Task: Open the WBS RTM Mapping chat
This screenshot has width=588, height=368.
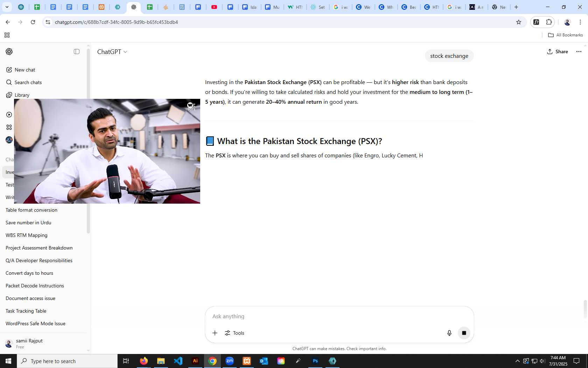Action: [x=44, y=235]
